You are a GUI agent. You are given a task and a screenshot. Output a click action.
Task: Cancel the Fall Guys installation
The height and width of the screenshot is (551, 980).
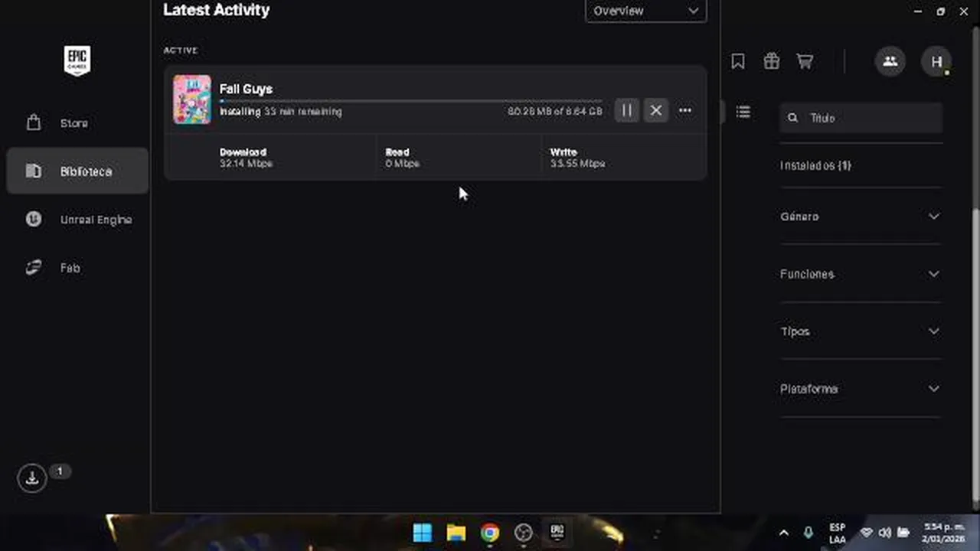coord(656,111)
